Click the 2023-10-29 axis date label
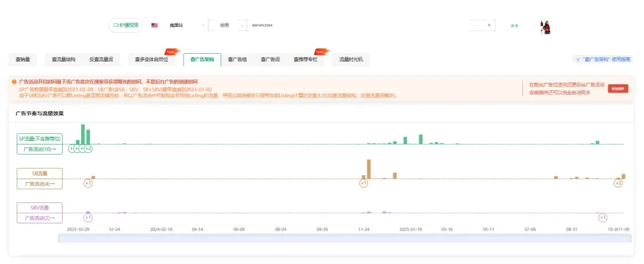644x264 pixels. (78, 229)
